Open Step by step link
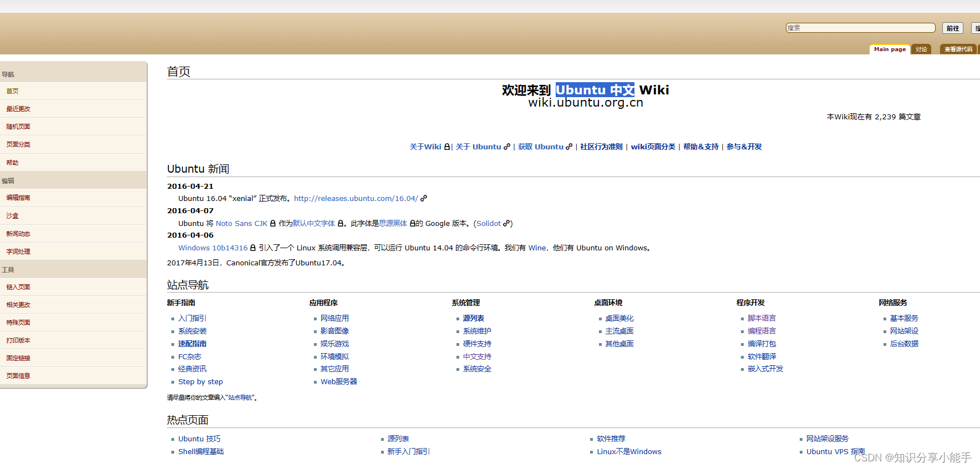 (200, 381)
